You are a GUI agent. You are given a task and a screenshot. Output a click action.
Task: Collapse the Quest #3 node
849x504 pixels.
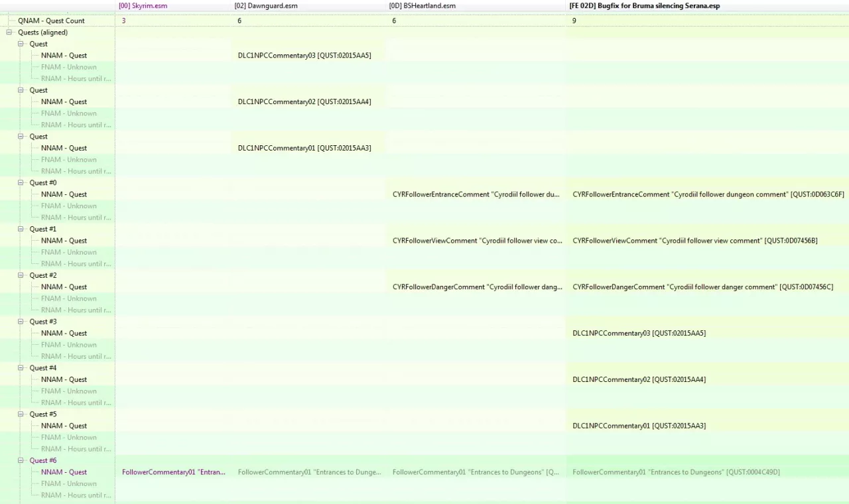pos(21,322)
